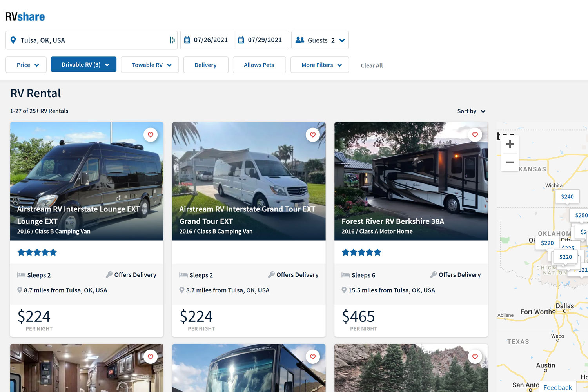Click Sleeps 2 on the Grand Tour EXT card

pyautogui.click(x=201, y=275)
